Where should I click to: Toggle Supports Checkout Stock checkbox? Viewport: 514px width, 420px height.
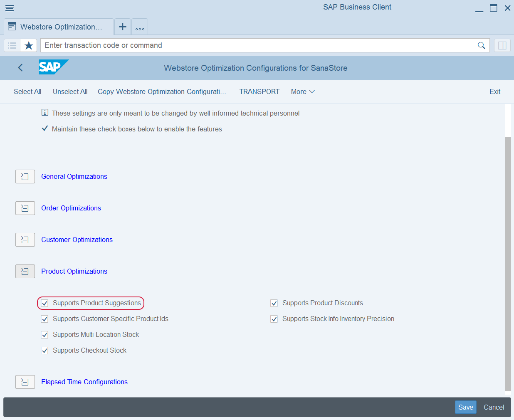tap(44, 351)
